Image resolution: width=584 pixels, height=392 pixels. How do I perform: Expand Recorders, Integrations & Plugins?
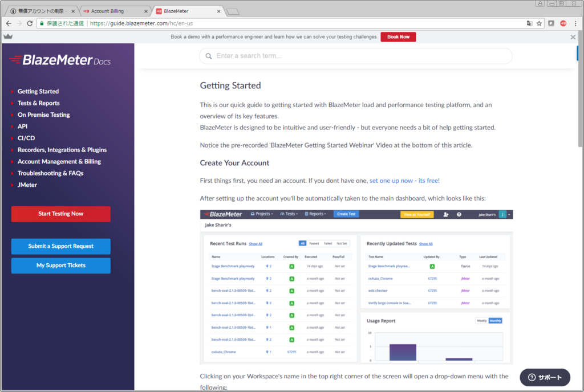pos(62,150)
